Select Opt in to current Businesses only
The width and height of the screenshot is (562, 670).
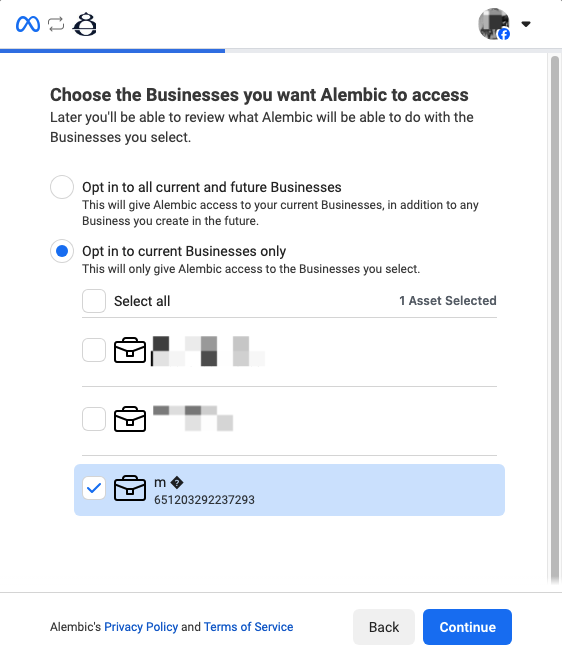[62, 251]
